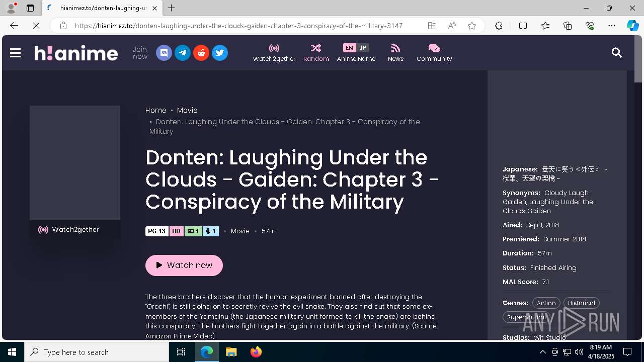Open the Community section
Image resolution: width=644 pixels, height=362 pixels.
click(434, 53)
